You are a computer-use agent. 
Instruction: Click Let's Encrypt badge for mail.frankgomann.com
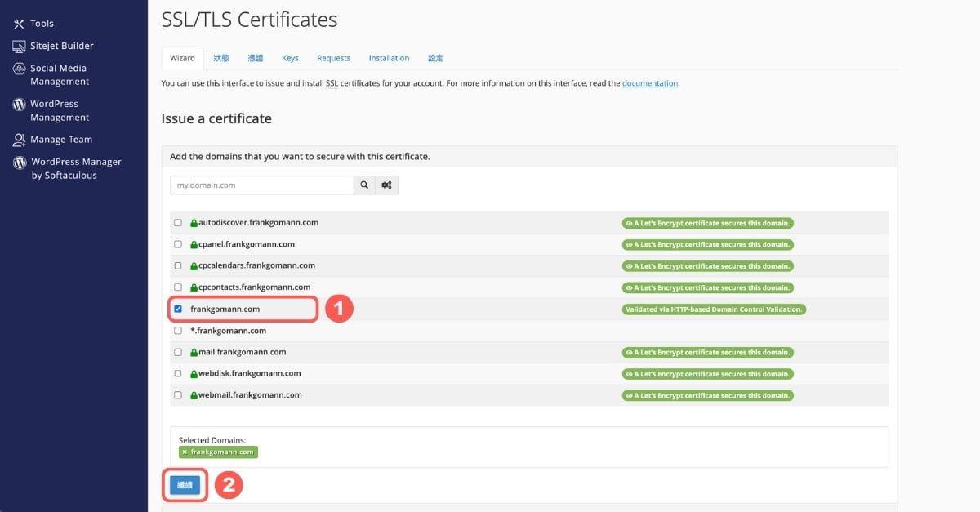pyautogui.click(x=708, y=353)
